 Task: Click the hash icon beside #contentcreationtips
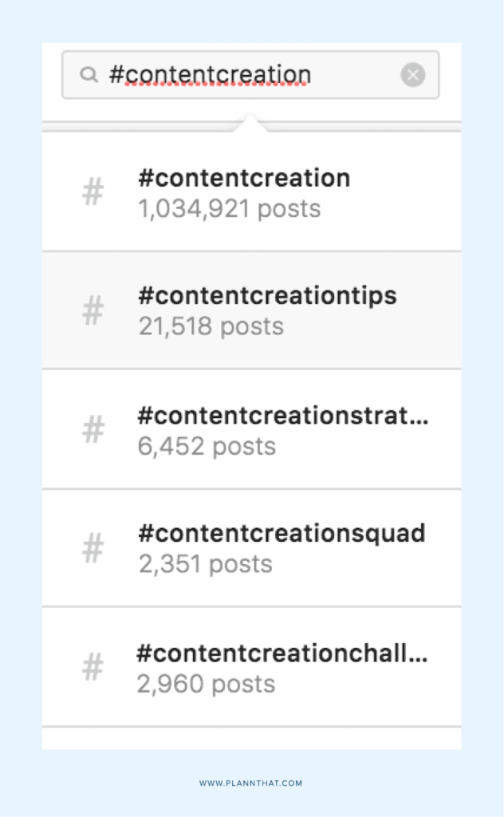[x=93, y=310]
